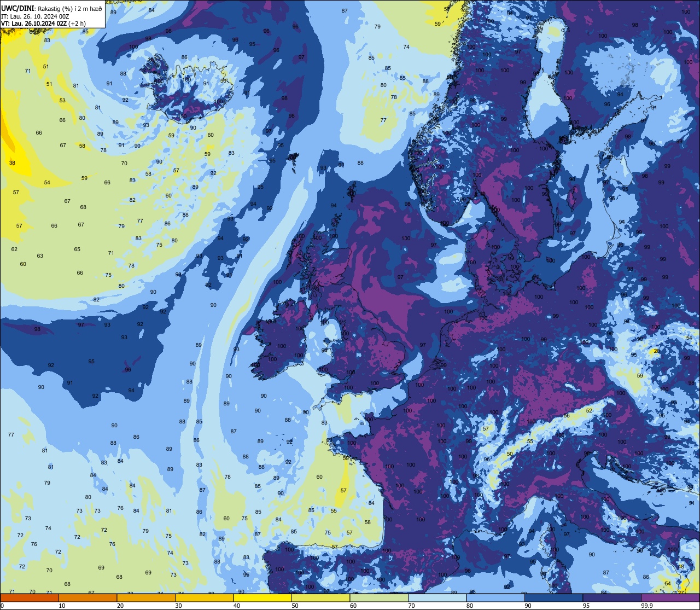Click the '48' humidity value on the map
The width and height of the screenshot is (700, 610).
click(x=681, y=567)
